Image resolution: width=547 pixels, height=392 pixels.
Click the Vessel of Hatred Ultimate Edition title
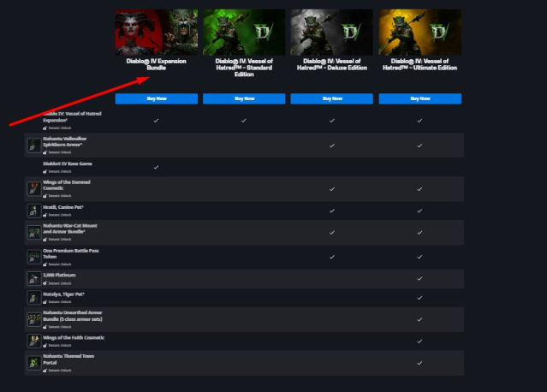[x=420, y=64]
